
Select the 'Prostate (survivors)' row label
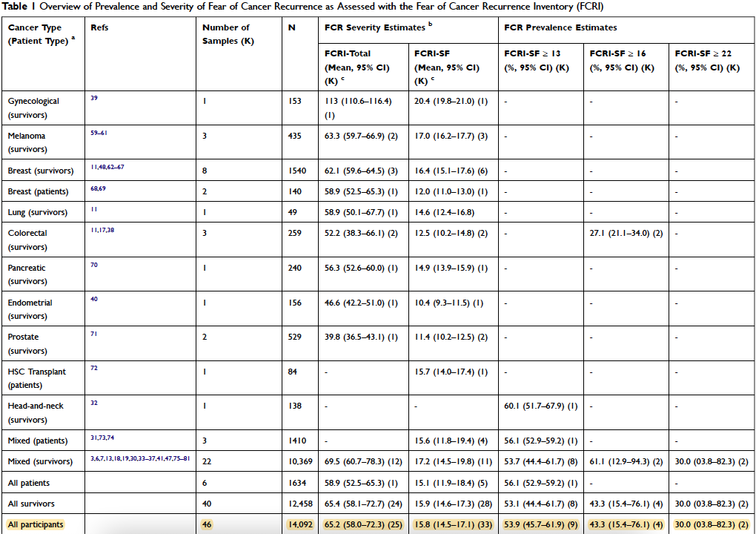point(27,344)
